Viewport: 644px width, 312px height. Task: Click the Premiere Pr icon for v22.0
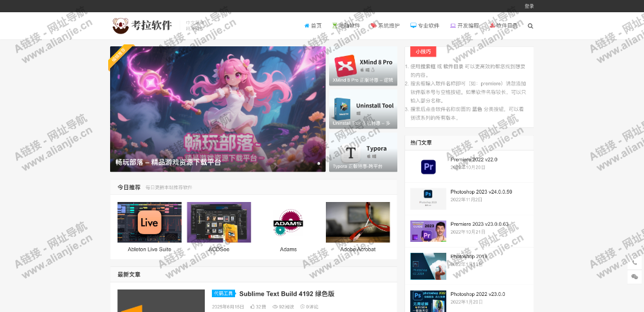[x=428, y=167]
